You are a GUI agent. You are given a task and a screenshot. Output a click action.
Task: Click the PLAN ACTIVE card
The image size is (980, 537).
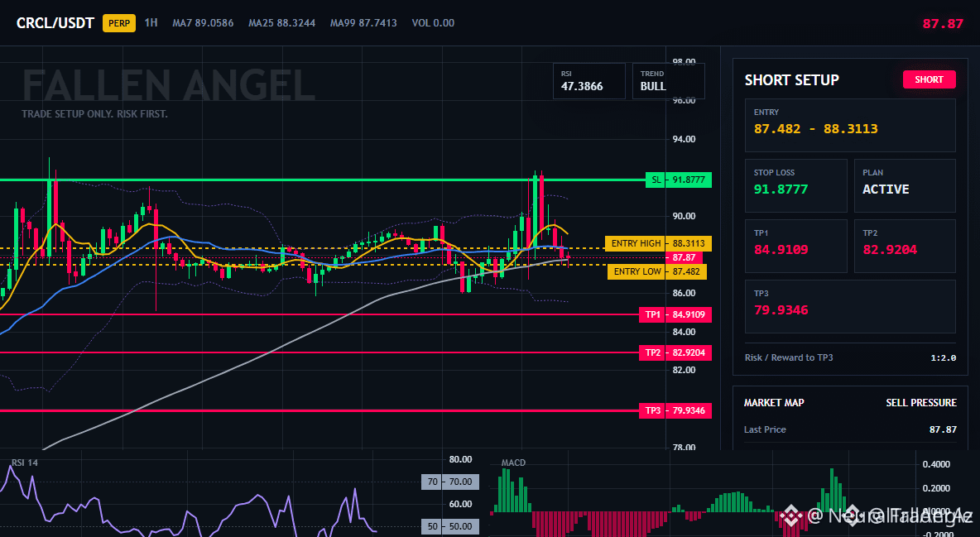click(x=905, y=185)
